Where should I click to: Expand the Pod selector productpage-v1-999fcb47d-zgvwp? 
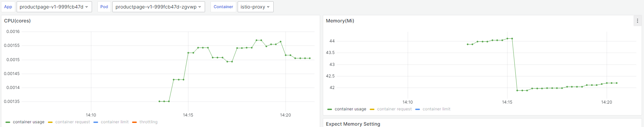(x=159, y=7)
